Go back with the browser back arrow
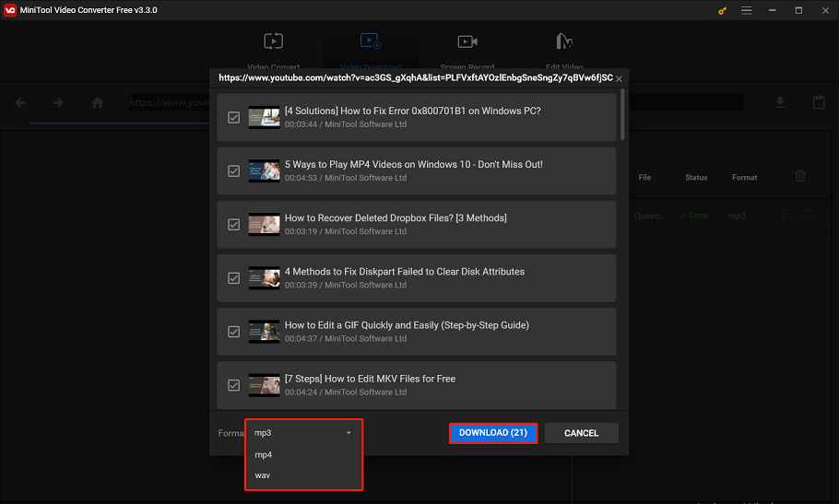The width and height of the screenshot is (839, 504). 20,102
